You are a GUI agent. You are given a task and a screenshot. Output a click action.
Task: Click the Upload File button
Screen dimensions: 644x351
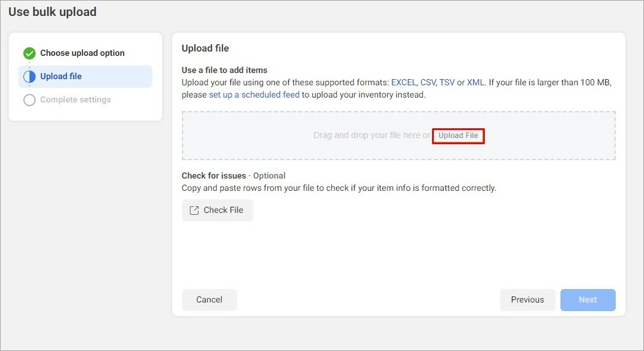[x=458, y=136]
